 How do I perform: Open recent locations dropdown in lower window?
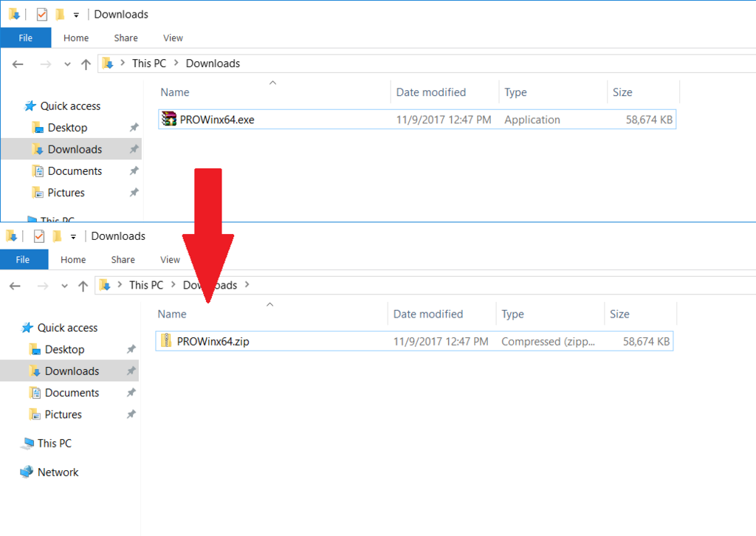coord(64,286)
